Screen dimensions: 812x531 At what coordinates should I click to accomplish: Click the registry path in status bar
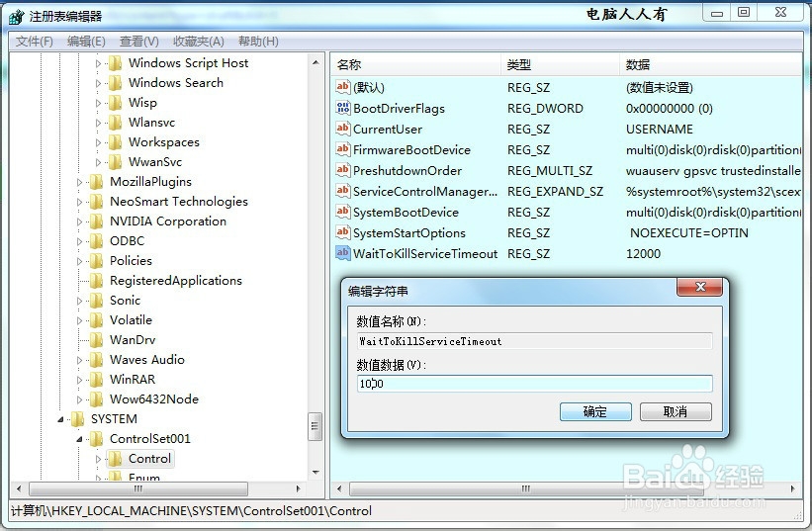click(191, 511)
